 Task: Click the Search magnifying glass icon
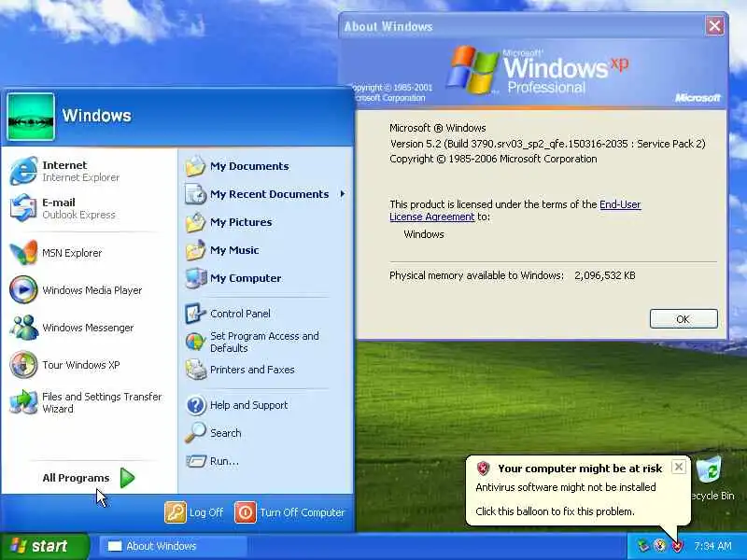(195, 433)
